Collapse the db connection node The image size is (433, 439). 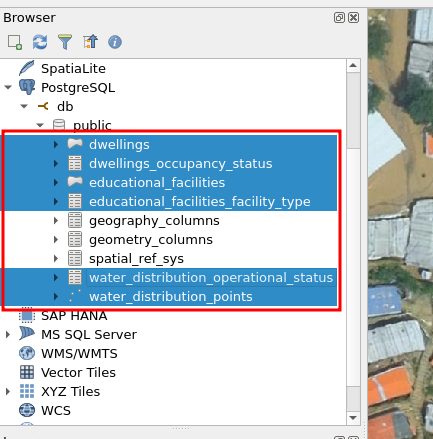tap(24, 106)
